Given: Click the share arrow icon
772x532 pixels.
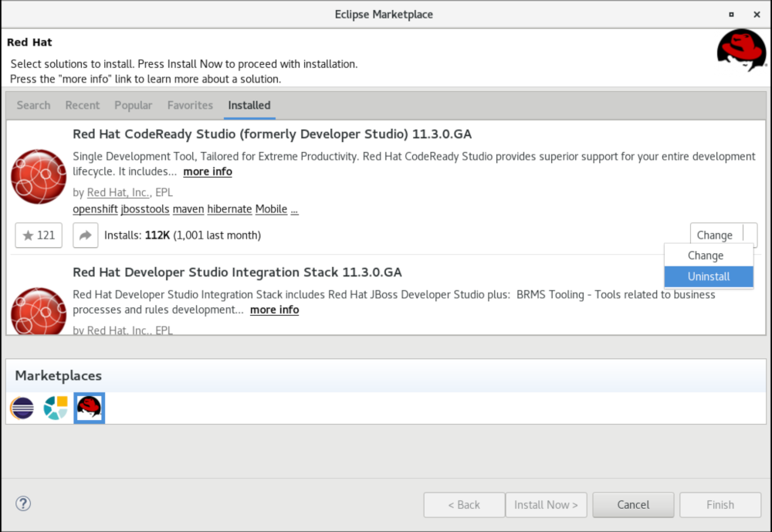Looking at the screenshot, I should [86, 236].
